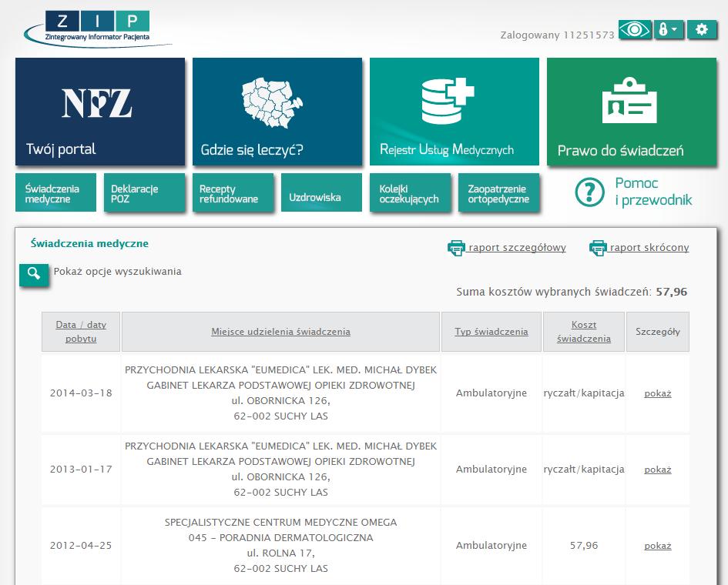
Task: Open the Twój portal NFZ tile
Action: point(100,112)
